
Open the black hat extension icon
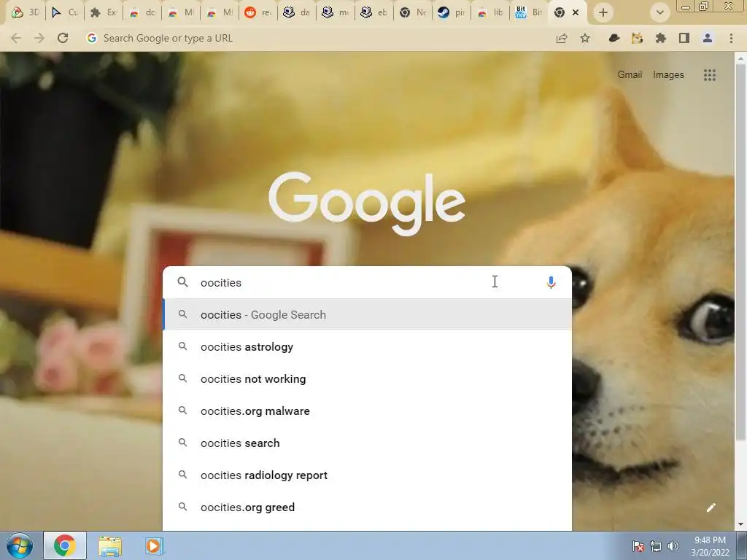click(x=614, y=38)
